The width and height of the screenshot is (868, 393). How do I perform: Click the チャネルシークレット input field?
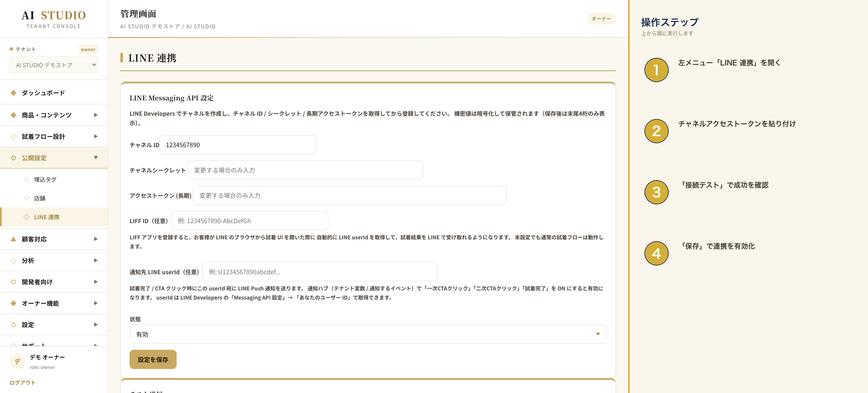(x=305, y=170)
